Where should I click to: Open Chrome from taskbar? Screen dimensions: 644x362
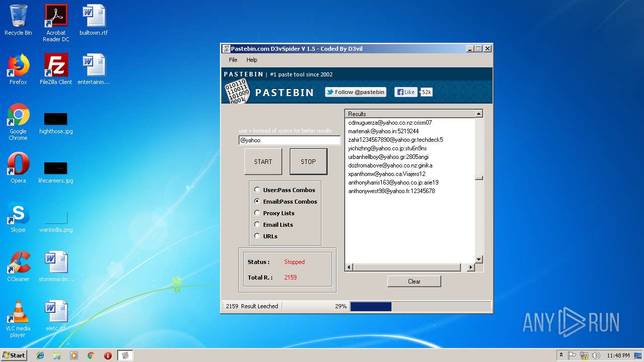[91, 355]
